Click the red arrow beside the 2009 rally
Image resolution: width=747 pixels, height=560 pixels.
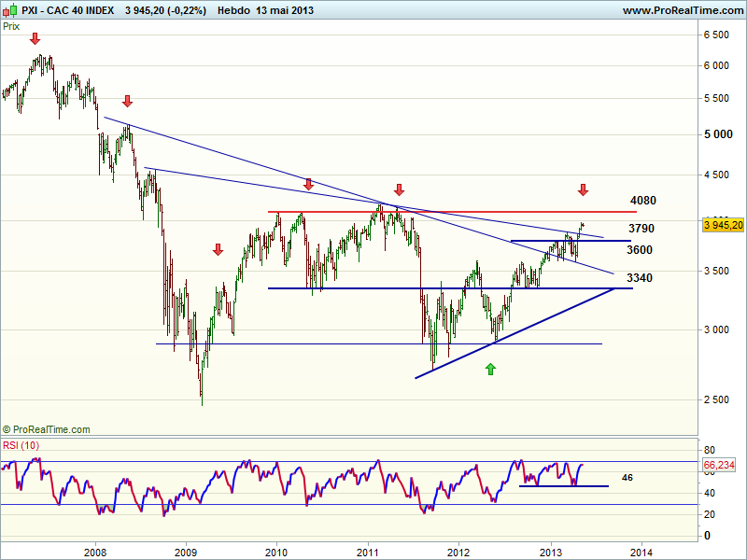pos(218,249)
